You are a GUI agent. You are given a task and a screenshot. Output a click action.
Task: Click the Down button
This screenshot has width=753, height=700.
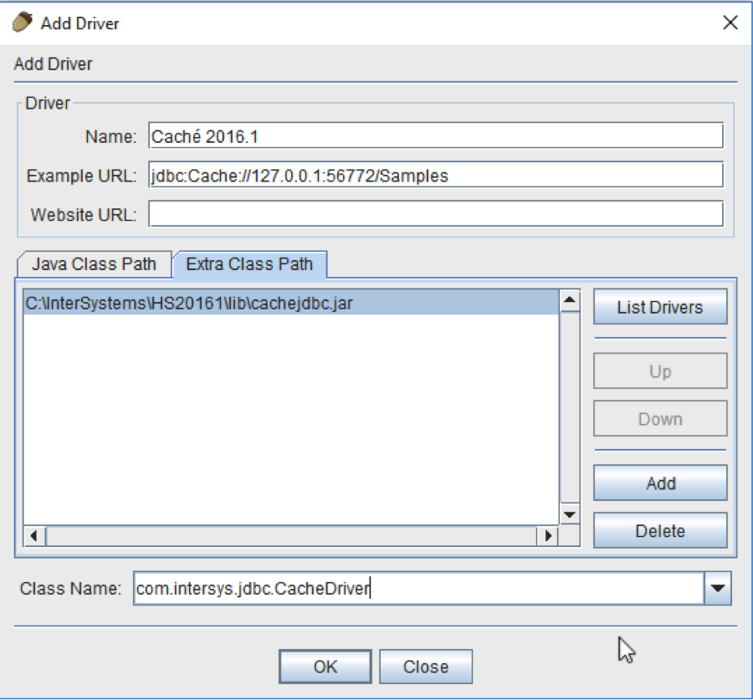(x=660, y=419)
